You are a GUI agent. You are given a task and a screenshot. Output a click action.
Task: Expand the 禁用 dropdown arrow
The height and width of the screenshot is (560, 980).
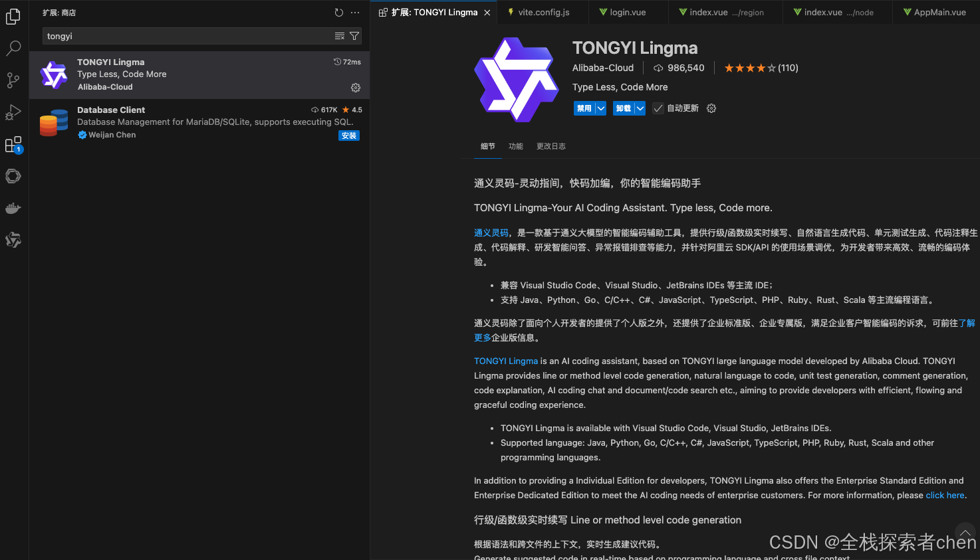pos(600,108)
